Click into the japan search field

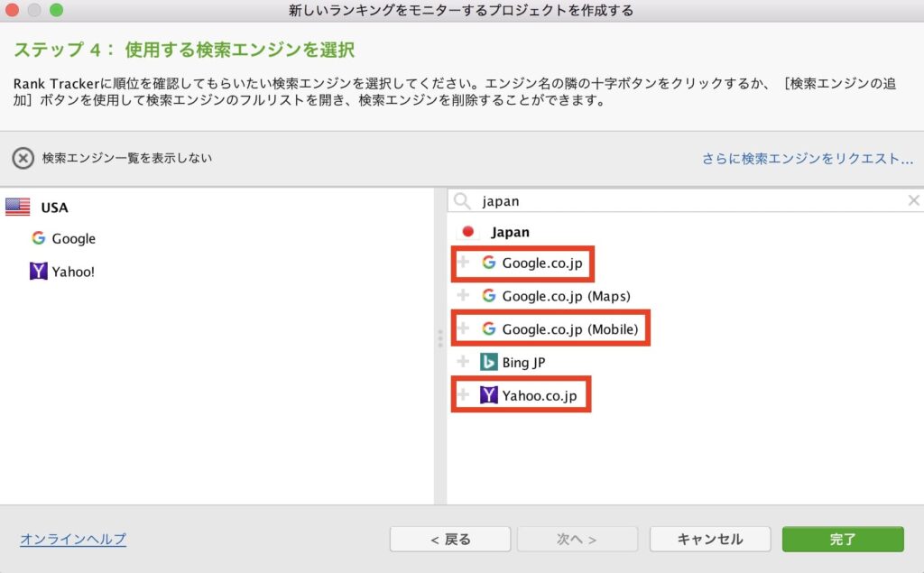coord(684,201)
